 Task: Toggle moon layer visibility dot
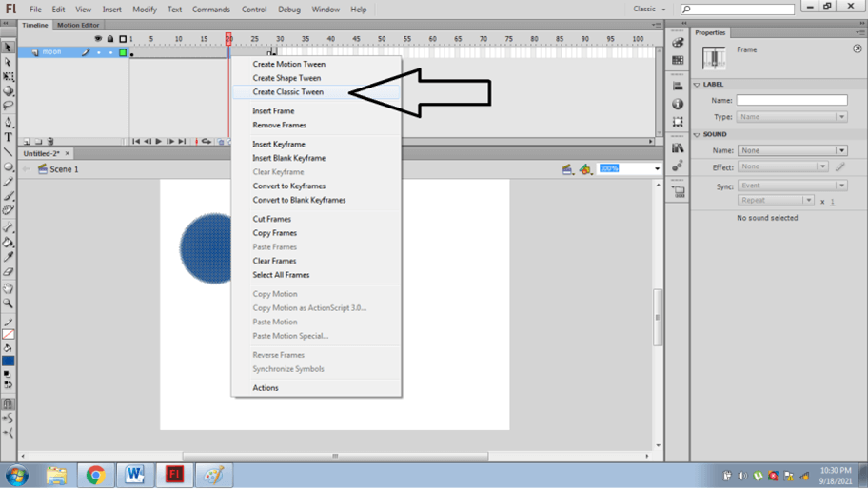point(99,52)
